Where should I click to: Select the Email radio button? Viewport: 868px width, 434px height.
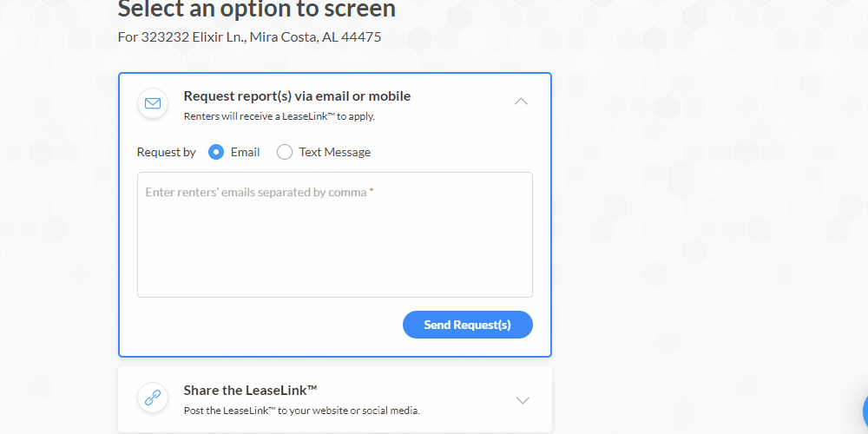[x=216, y=152]
